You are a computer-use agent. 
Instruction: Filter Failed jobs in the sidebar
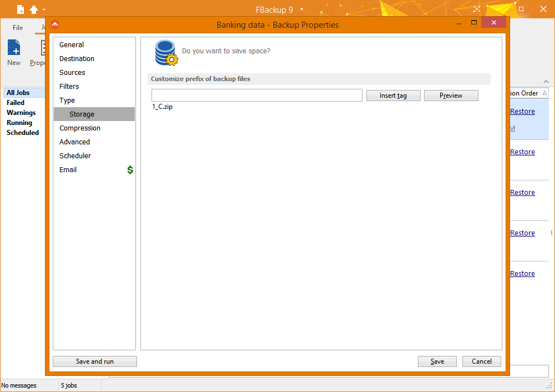click(16, 103)
